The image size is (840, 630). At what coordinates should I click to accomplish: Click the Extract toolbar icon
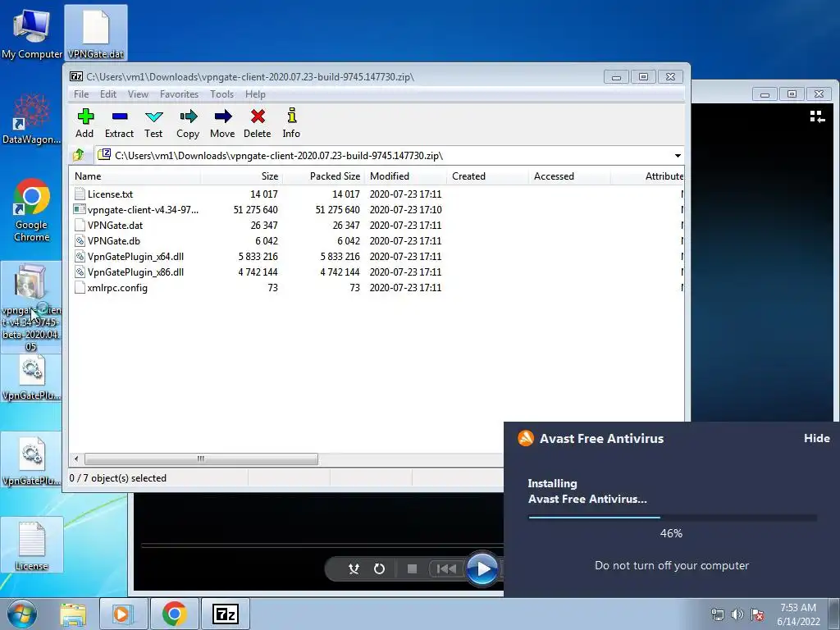click(119, 123)
